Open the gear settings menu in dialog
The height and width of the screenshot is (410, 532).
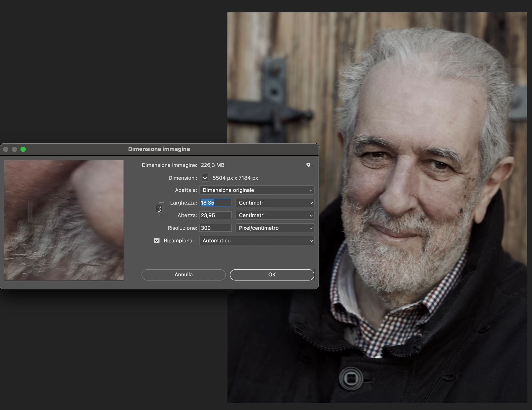coord(309,165)
